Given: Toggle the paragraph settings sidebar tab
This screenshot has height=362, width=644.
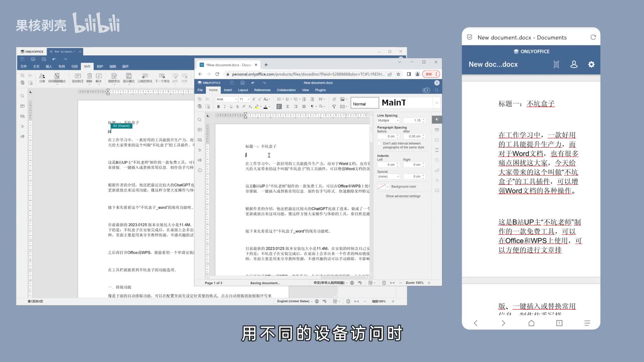Looking at the screenshot, I should [437, 120].
